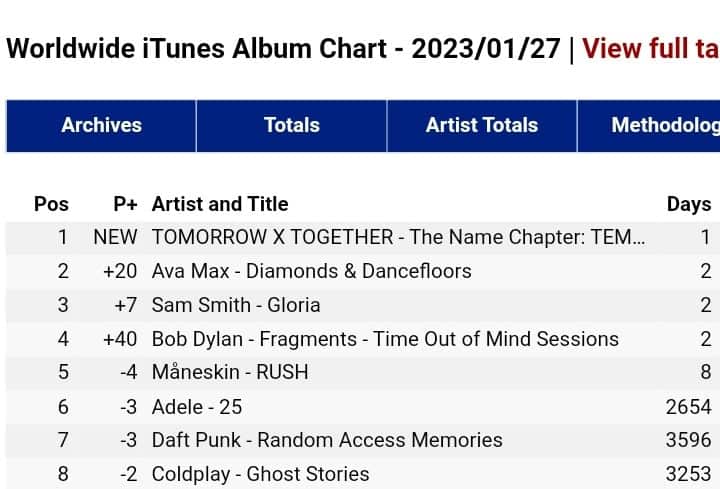
Task: Click the Artist and Title column header
Action: (220, 204)
